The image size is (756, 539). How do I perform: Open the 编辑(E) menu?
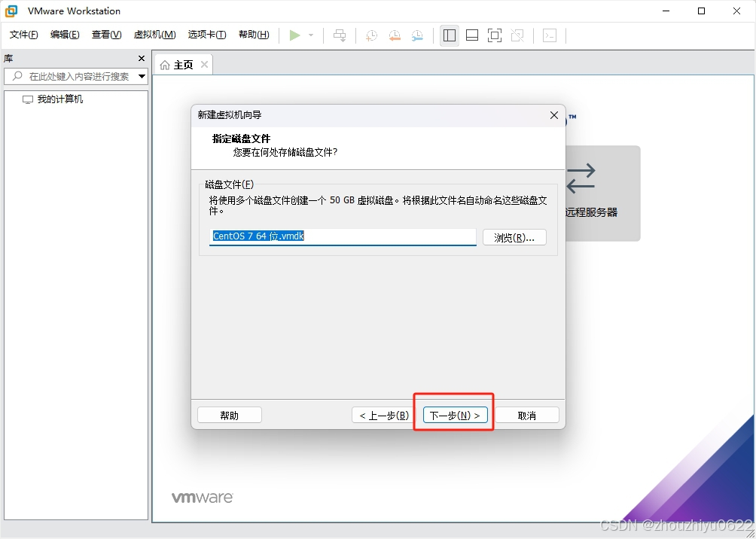coord(65,35)
